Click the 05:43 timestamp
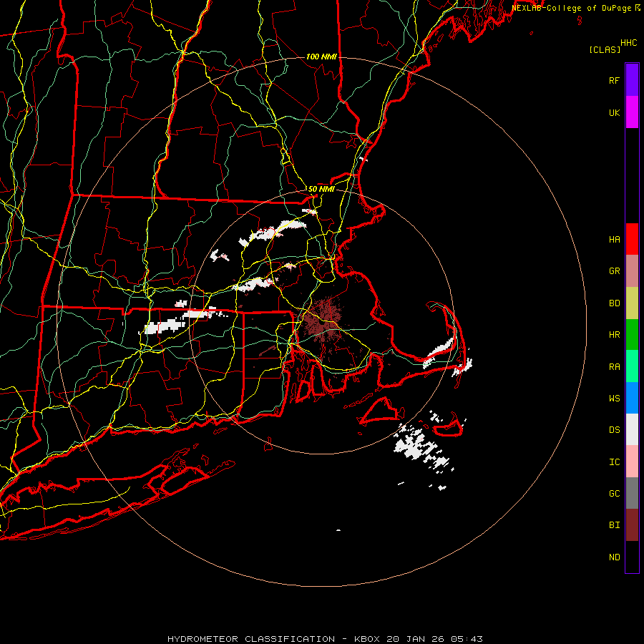 point(466,639)
